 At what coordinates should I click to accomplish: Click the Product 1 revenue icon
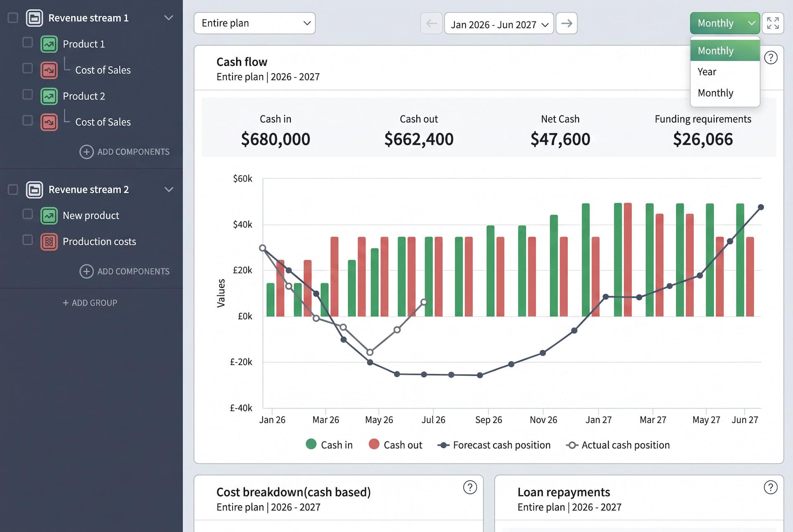pos(49,44)
